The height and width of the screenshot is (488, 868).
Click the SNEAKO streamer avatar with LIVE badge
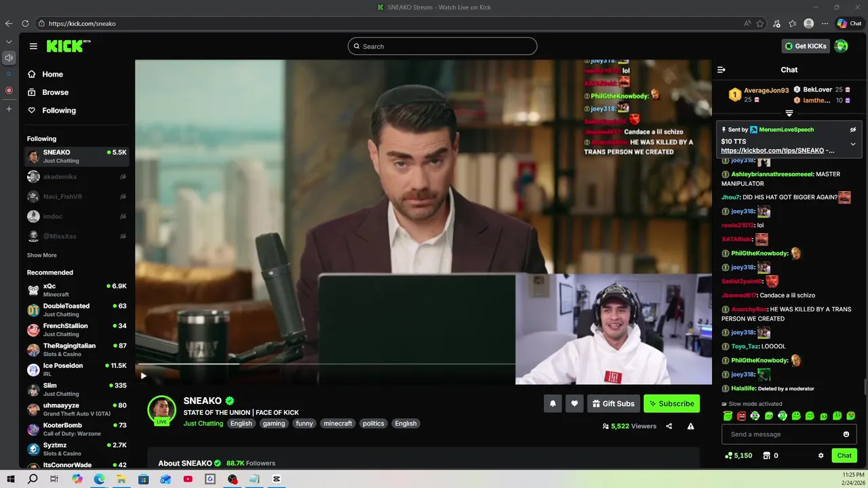point(162,410)
